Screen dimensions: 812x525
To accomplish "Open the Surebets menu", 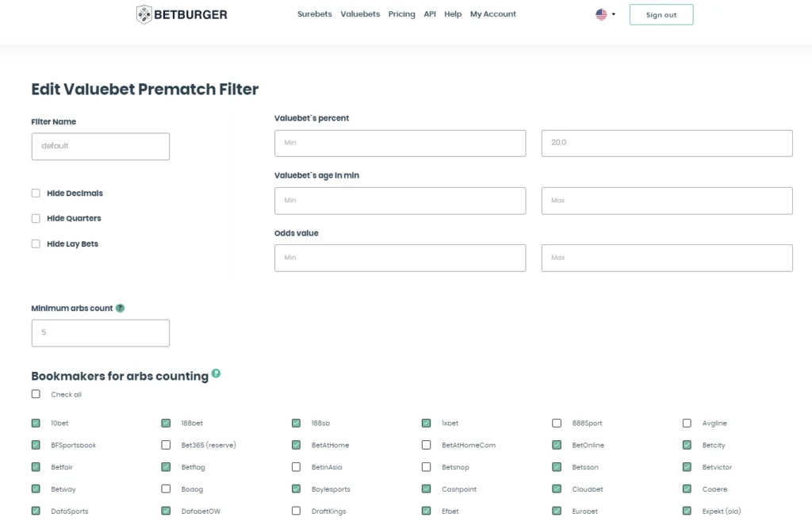I will pos(314,14).
